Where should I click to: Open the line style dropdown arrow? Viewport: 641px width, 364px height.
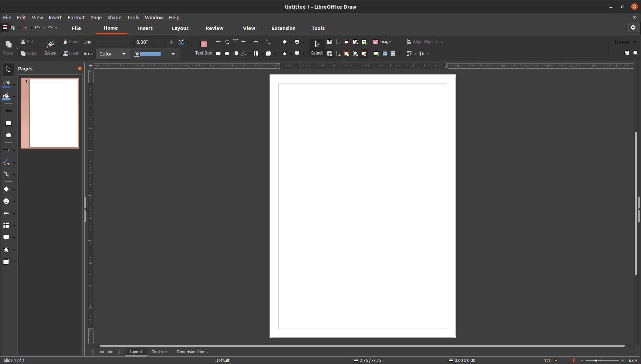131,42
